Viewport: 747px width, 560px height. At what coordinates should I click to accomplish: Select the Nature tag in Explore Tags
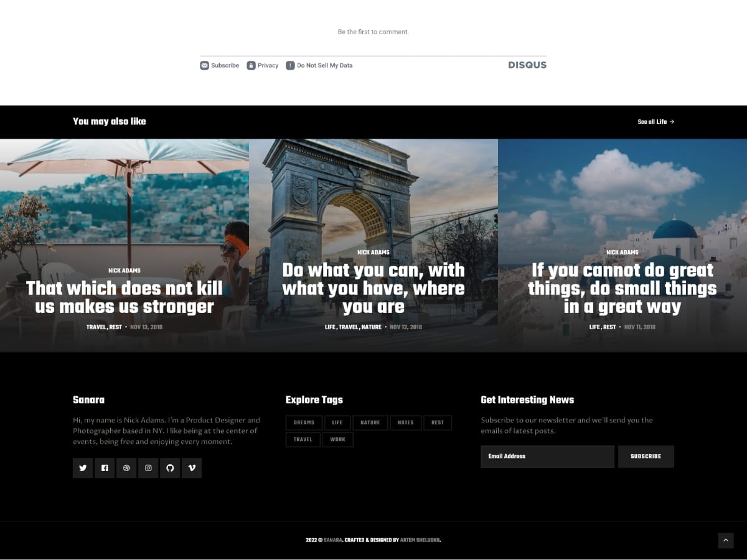(x=370, y=422)
